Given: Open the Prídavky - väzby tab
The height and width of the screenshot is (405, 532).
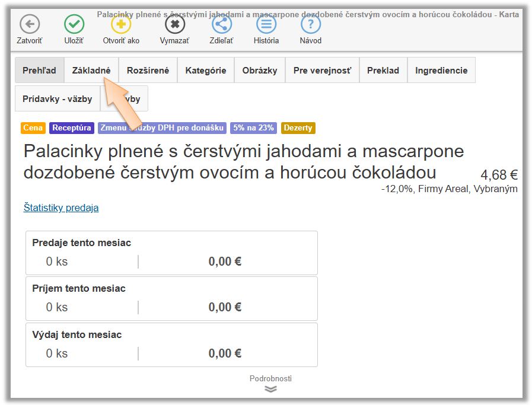Looking at the screenshot, I should 57,99.
